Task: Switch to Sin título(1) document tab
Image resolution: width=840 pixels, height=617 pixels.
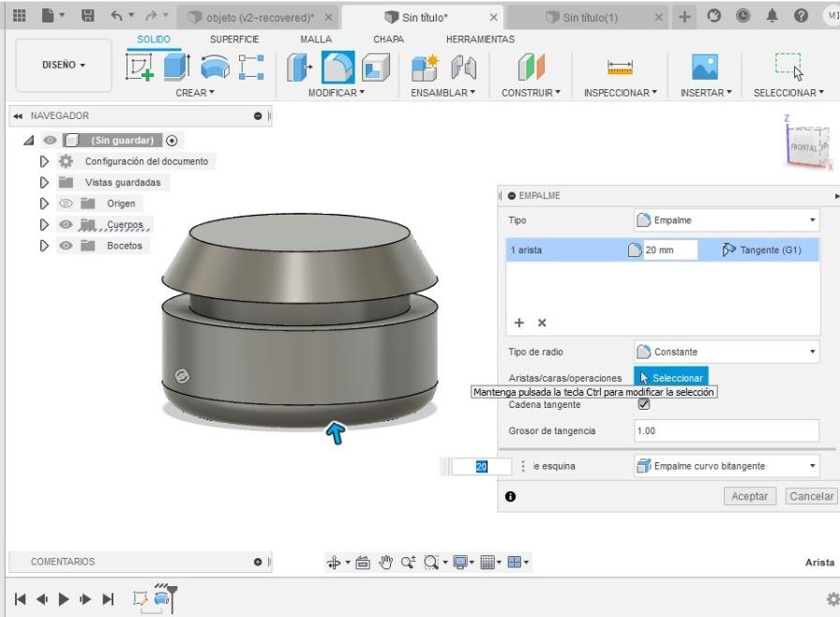Action: pos(590,18)
